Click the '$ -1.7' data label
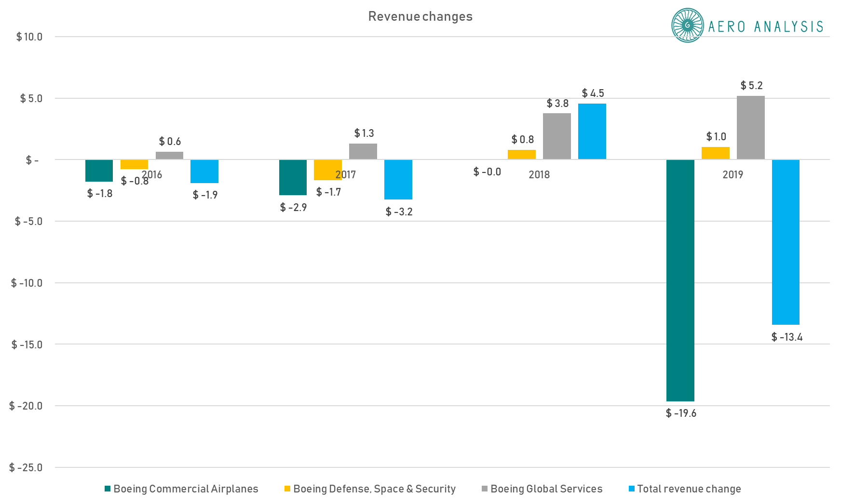Image resolution: width=841 pixels, height=504 pixels. [328, 192]
